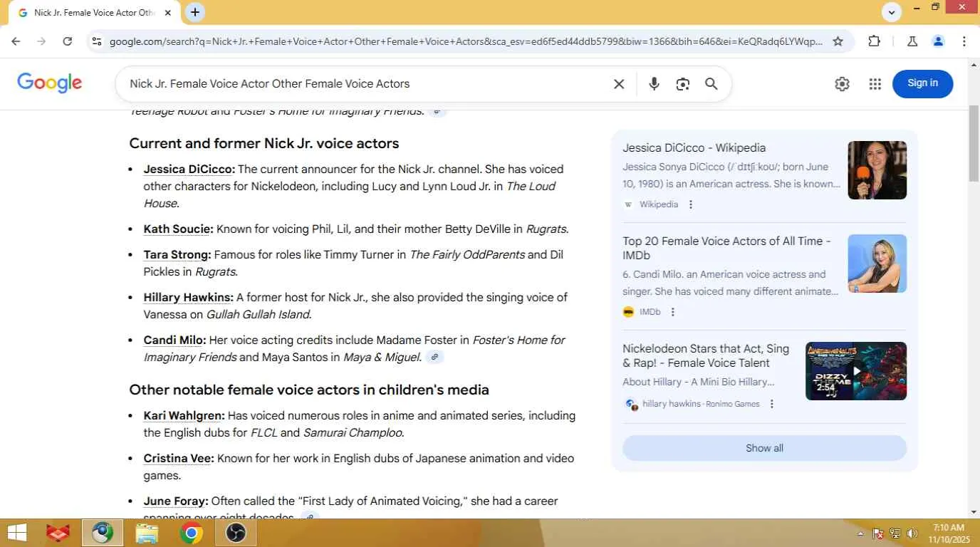Click the Candi Milo name link
Viewport: 980px width, 547px height.
[174, 340]
